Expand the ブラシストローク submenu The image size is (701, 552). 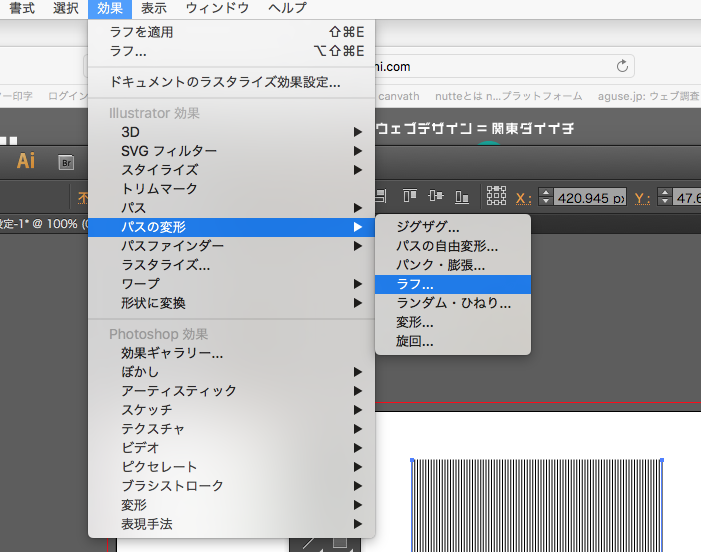(x=232, y=486)
